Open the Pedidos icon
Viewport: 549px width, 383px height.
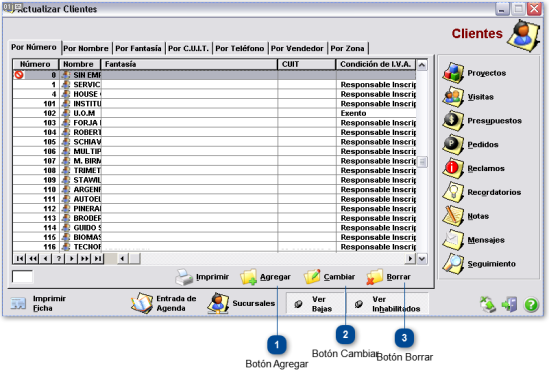(453, 144)
